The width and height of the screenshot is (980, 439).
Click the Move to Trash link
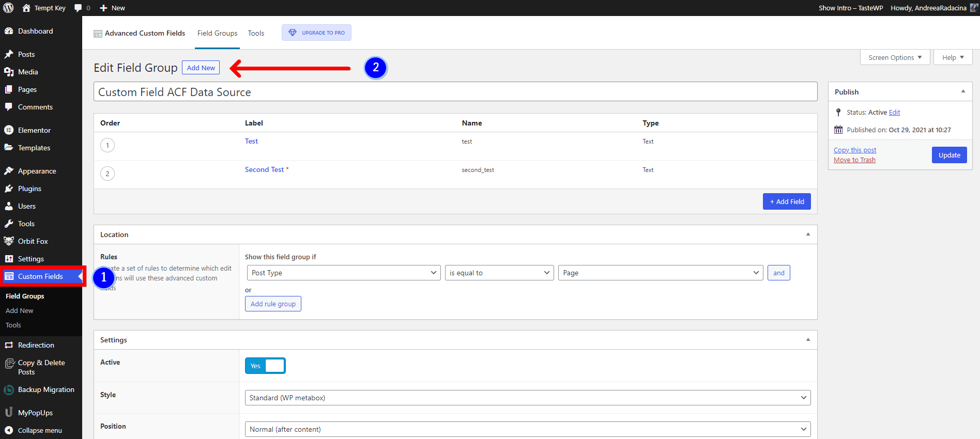[854, 160]
